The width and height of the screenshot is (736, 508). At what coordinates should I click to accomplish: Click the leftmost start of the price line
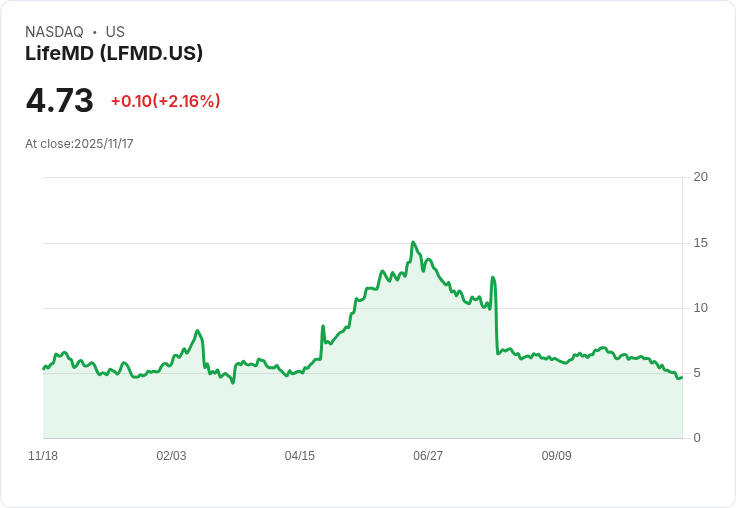(43, 369)
